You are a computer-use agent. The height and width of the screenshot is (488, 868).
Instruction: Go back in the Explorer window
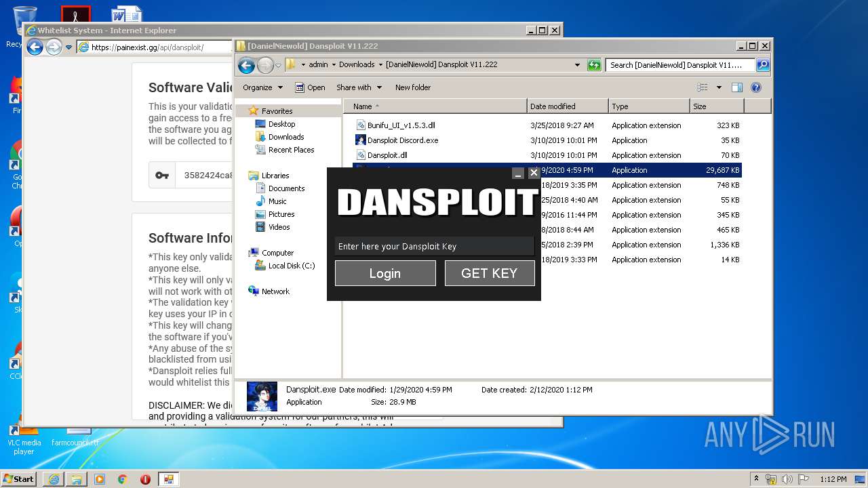coord(247,65)
